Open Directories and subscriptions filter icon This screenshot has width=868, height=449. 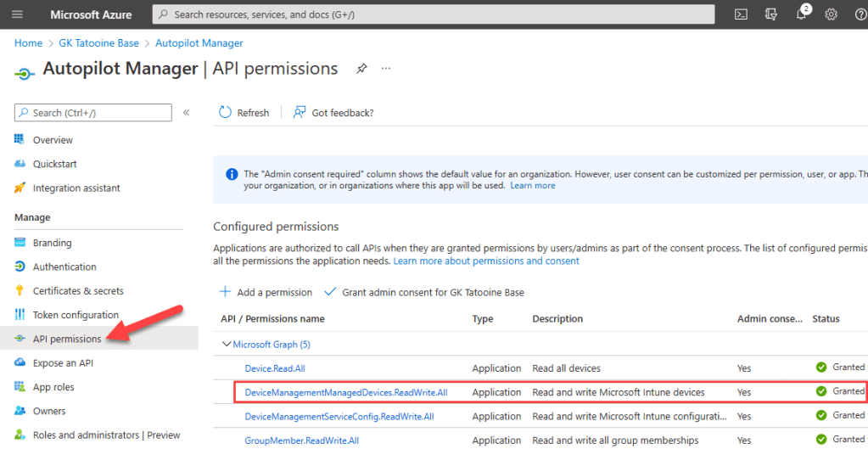point(771,15)
